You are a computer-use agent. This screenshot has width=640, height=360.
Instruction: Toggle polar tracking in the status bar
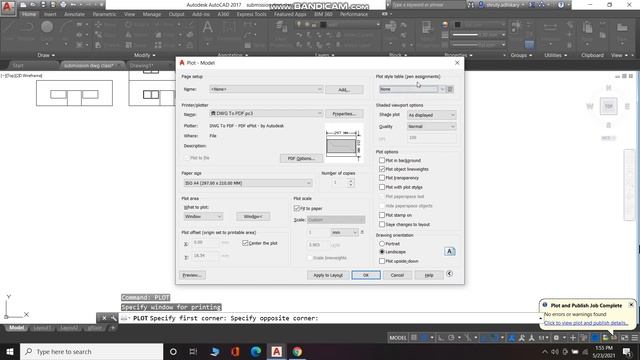tap(451, 338)
